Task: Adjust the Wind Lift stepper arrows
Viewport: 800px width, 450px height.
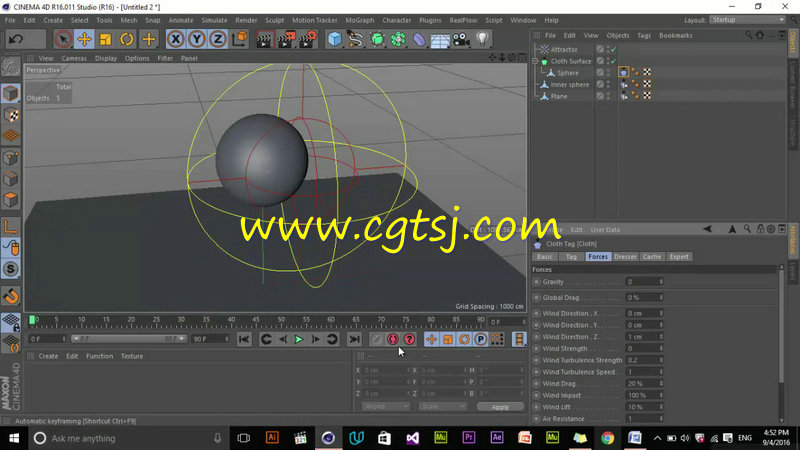Action: click(x=661, y=407)
